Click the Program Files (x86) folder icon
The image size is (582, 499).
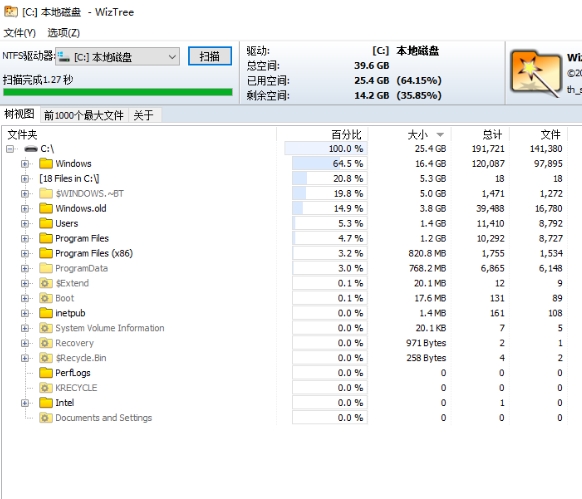(x=46, y=253)
